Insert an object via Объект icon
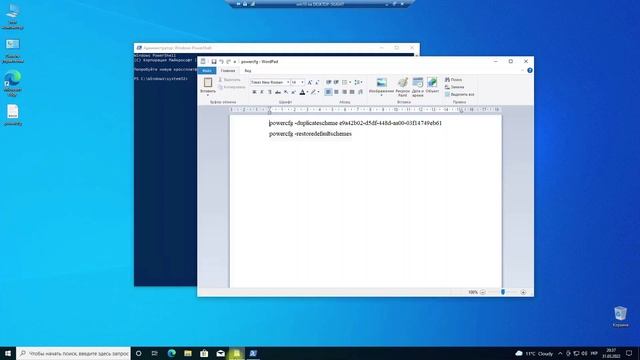The width and height of the screenshot is (640, 360). coord(432,84)
